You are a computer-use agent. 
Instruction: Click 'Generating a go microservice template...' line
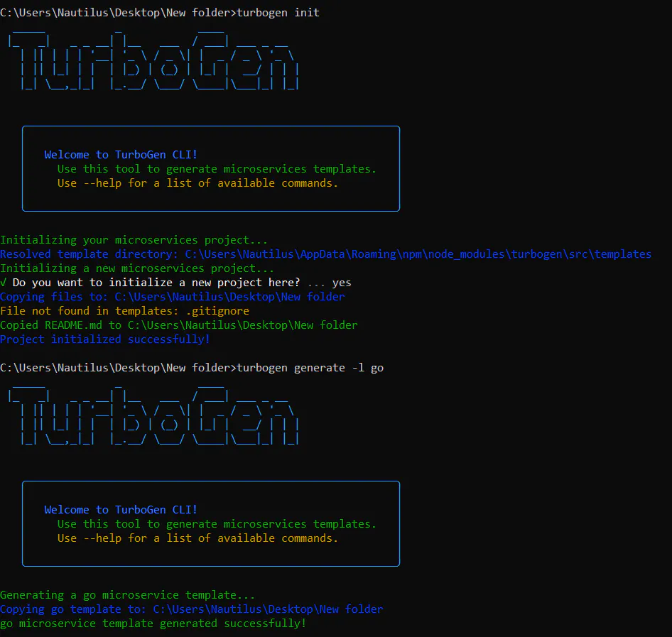[128, 595]
